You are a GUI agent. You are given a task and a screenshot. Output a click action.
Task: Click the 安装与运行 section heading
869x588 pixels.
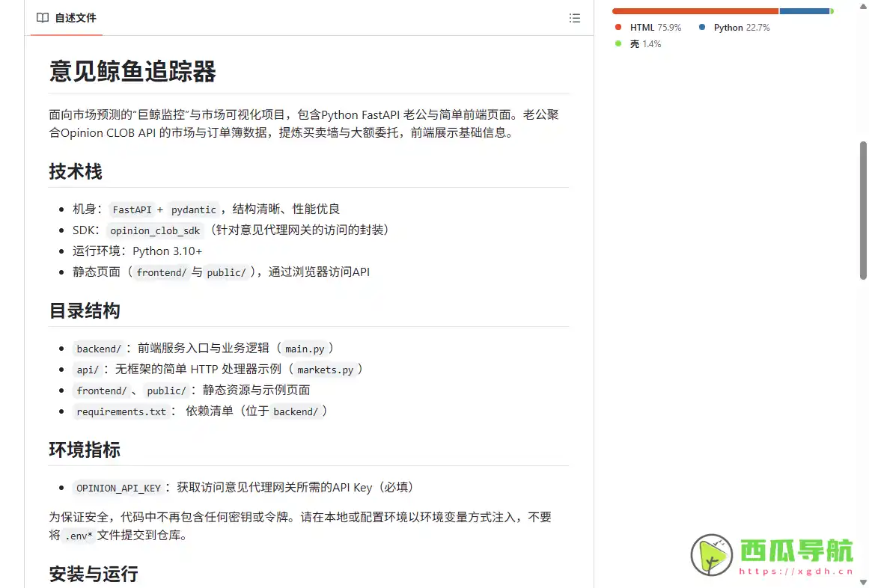[x=94, y=574]
